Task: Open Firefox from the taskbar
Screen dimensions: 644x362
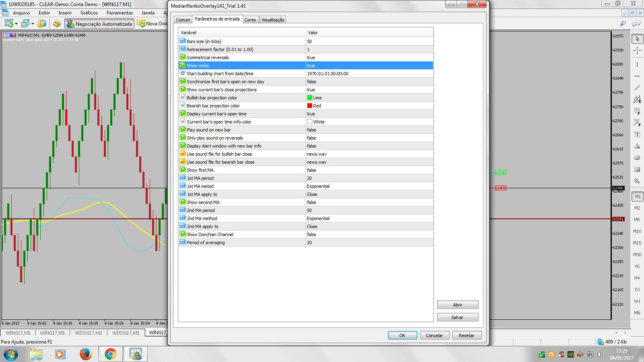Action: [x=85, y=354]
